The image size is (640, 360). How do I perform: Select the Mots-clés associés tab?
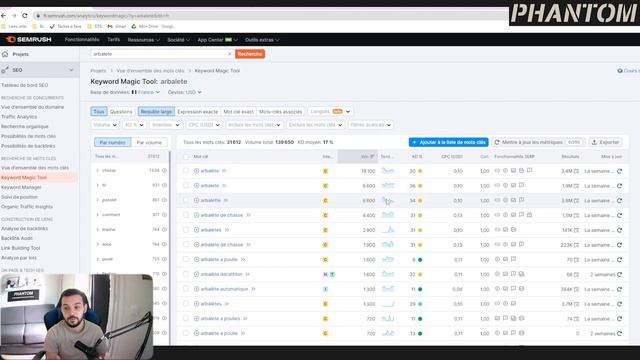[281, 111]
